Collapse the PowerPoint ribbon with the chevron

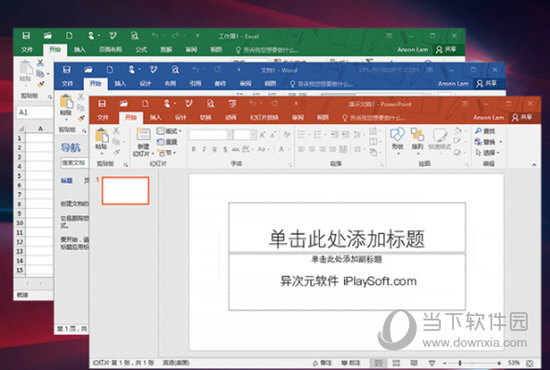(x=534, y=164)
